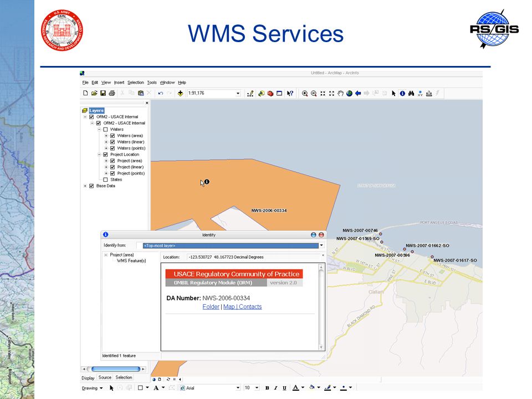Open the Edit menu
The width and height of the screenshot is (532, 399).
[x=95, y=83]
